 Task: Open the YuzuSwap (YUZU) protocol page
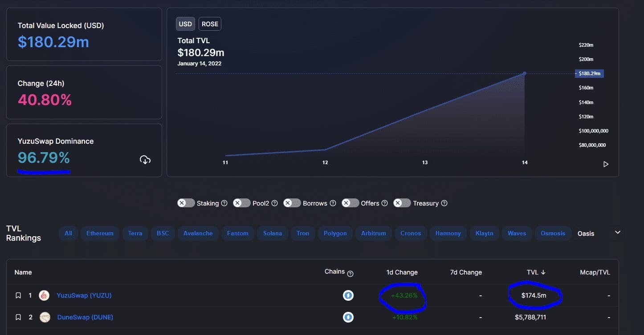click(84, 295)
